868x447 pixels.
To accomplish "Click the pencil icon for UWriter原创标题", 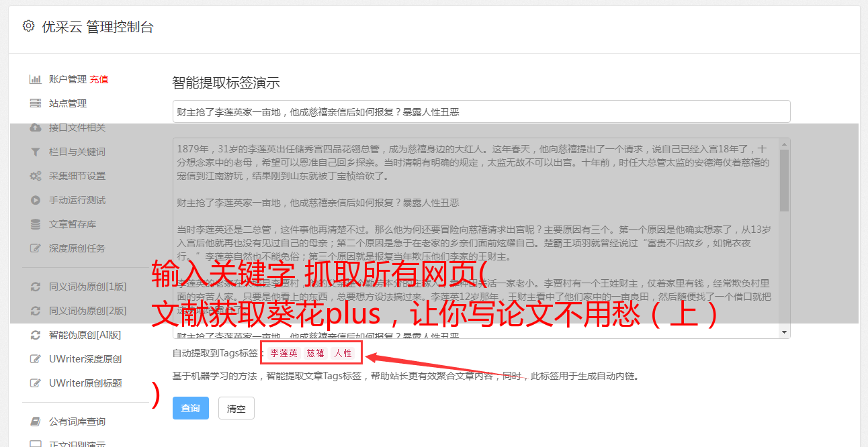I will tap(36, 383).
